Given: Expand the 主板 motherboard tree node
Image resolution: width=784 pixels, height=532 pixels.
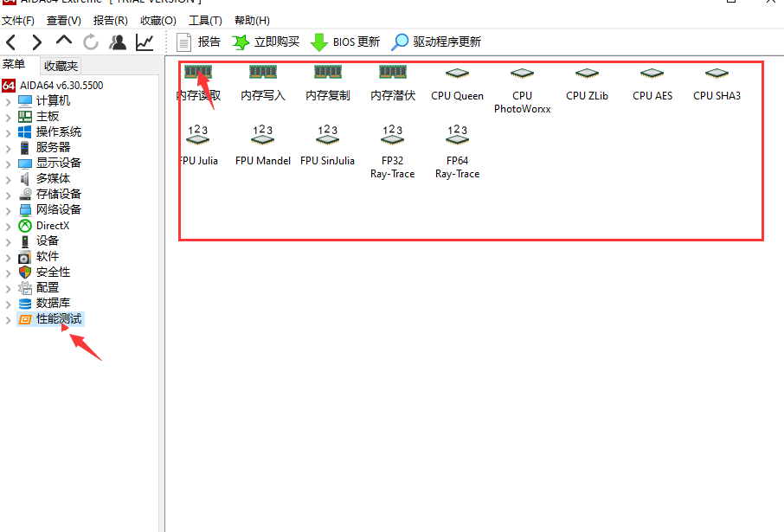Looking at the screenshot, I should click(x=9, y=117).
